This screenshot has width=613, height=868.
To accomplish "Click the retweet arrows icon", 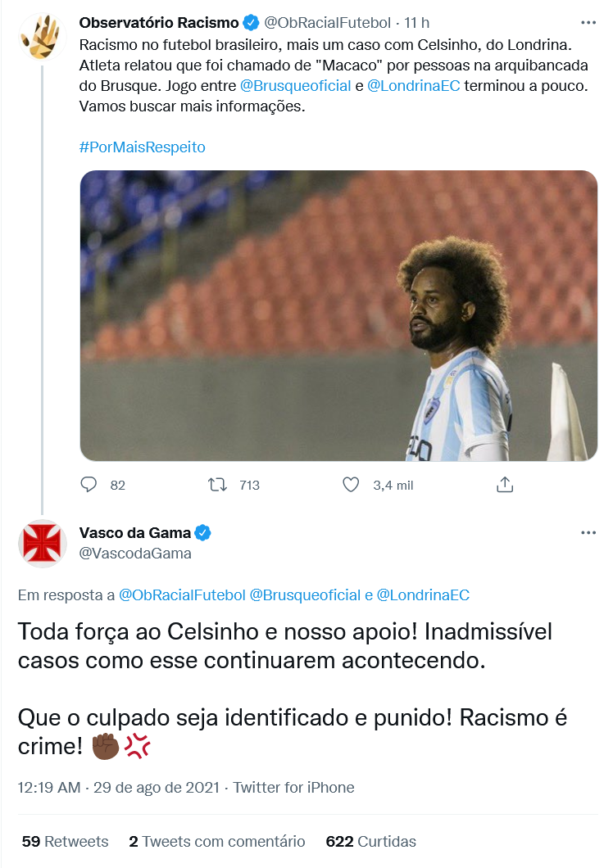I will (217, 486).
